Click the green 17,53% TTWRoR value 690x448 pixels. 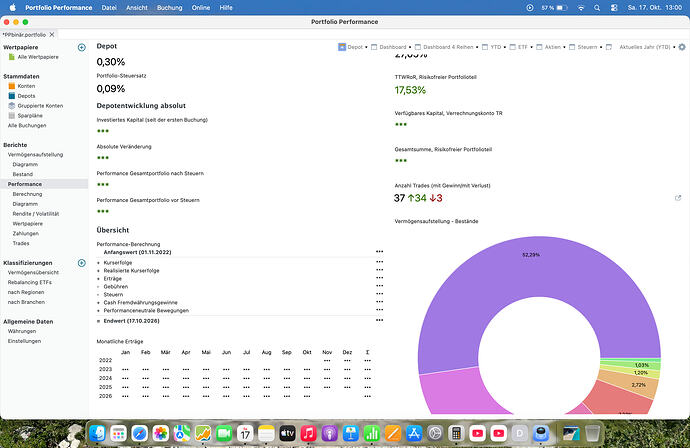pos(410,90)
